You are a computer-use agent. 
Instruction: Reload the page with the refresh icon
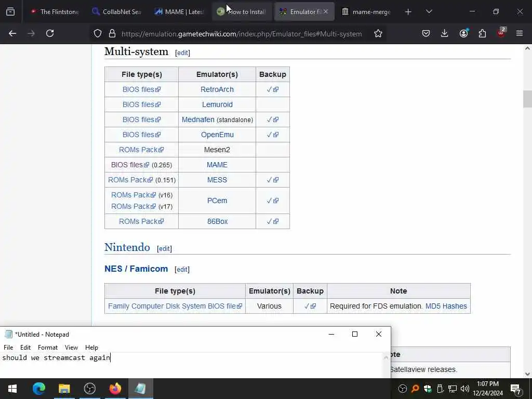point(50,34)
